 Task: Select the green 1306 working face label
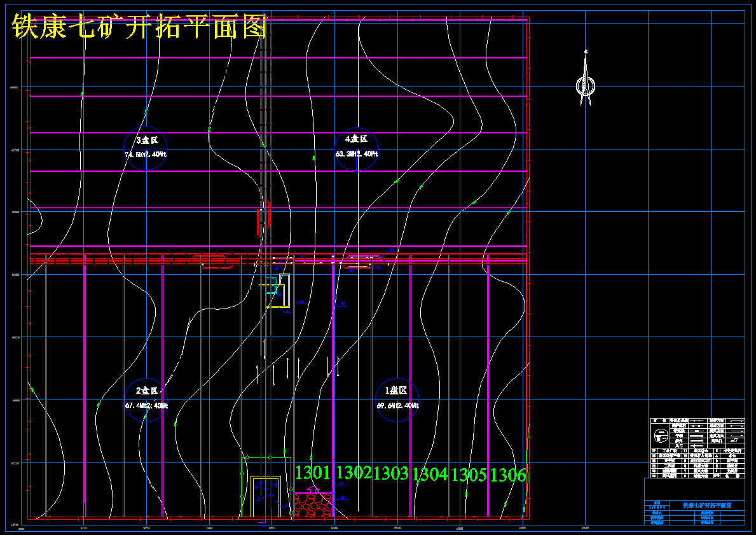click(x=508, y=476)
